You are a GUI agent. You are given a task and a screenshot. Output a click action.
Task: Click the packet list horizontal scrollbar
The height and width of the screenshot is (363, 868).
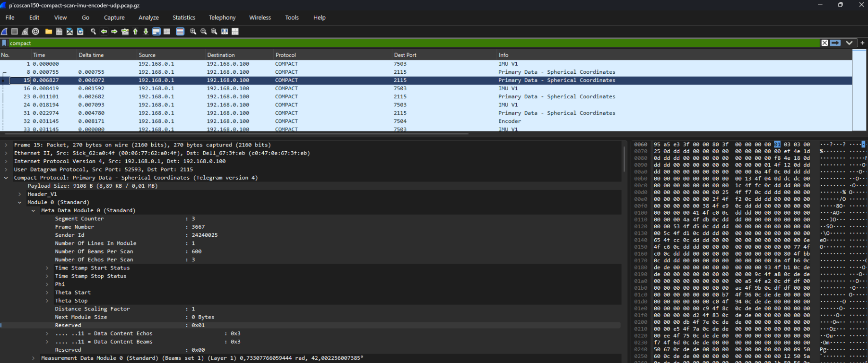pos(236,134)
